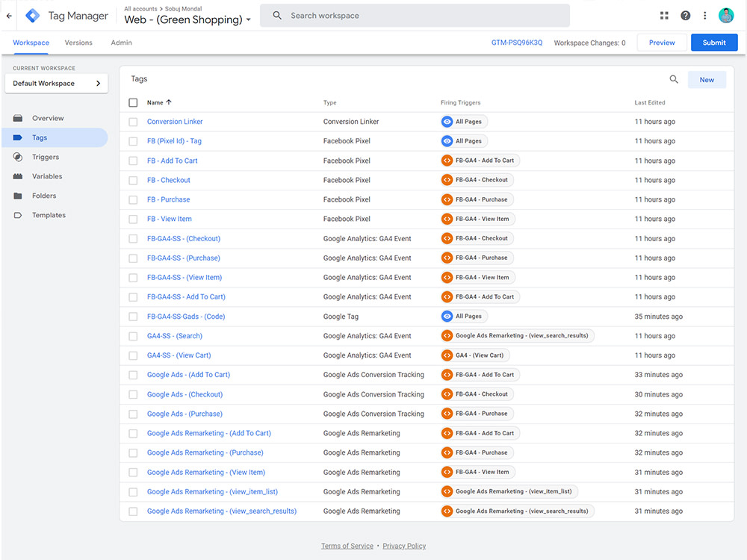Viewport: 747px width, 560px height.
Task: Click the All accounts breadcrumb
Action: tap(140, 8)
